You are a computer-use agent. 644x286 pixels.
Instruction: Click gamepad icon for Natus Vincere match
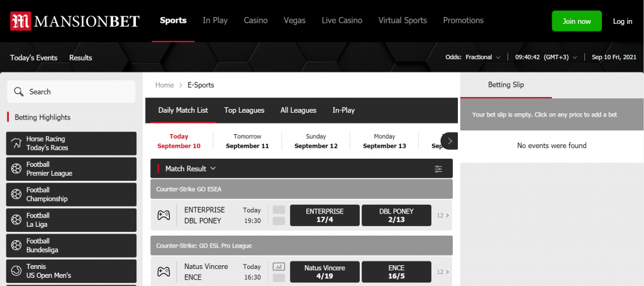(164, 272)
